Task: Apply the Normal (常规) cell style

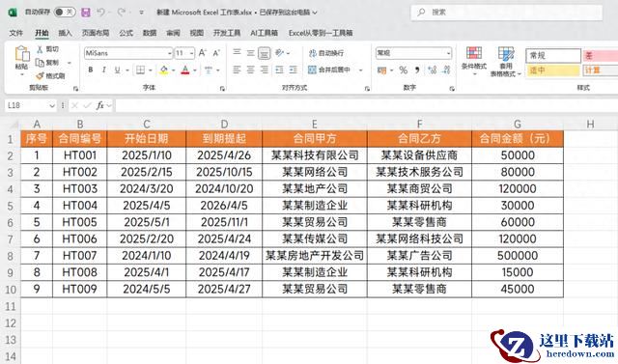Action: pos(553,56)
